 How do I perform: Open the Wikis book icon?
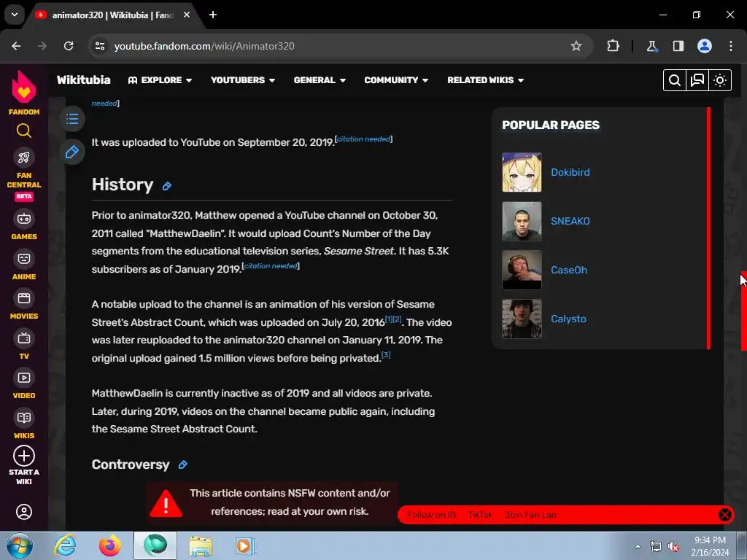[24, 418]
